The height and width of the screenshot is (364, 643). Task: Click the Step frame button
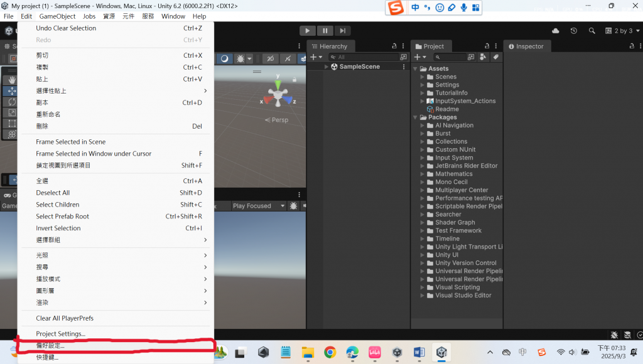[342, 31]
